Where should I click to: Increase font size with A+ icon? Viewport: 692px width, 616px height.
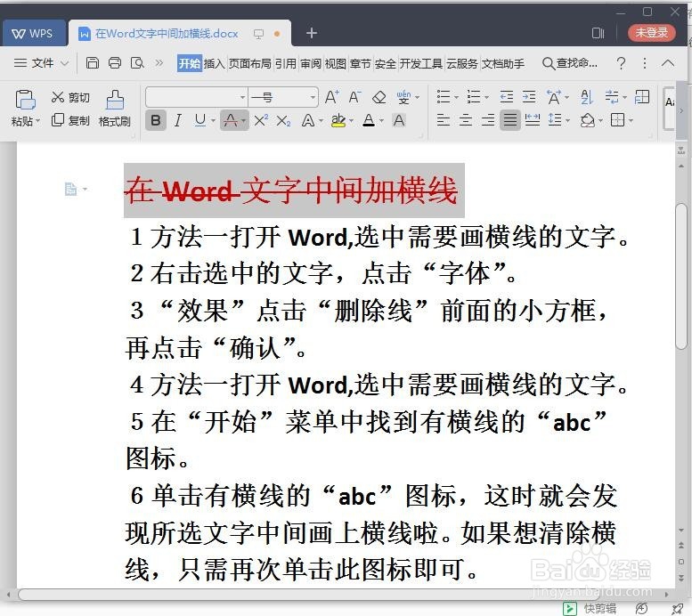pyautogui.click(x=331, y=97)
